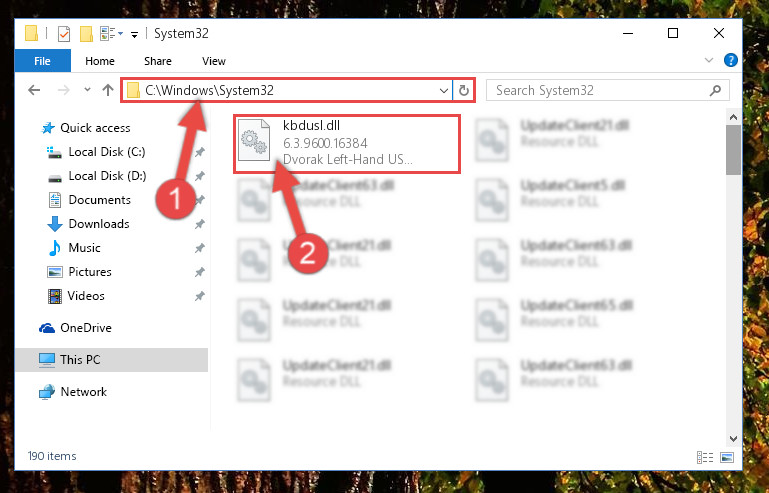Go up one folder level

[x=108, y=90]
